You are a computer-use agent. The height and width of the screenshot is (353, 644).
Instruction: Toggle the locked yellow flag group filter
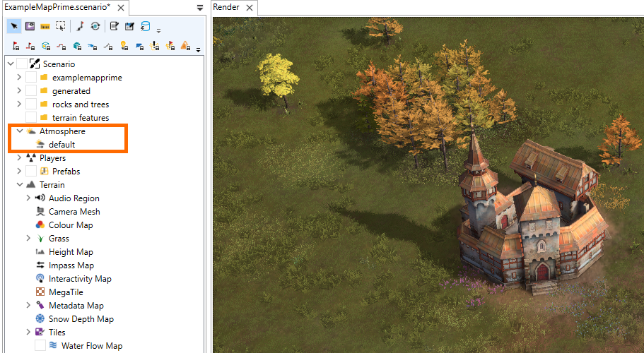click(x=170, y=46)
